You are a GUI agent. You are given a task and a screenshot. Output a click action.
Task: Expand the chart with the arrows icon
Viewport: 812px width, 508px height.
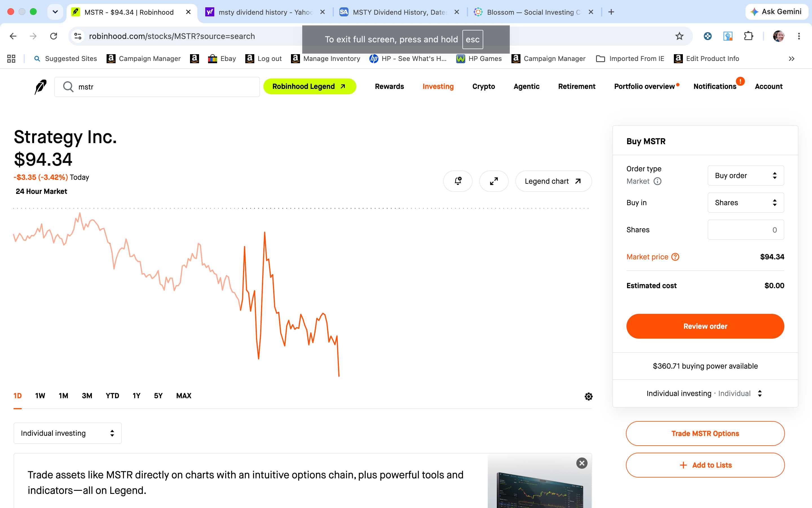(x=494, y=181)
